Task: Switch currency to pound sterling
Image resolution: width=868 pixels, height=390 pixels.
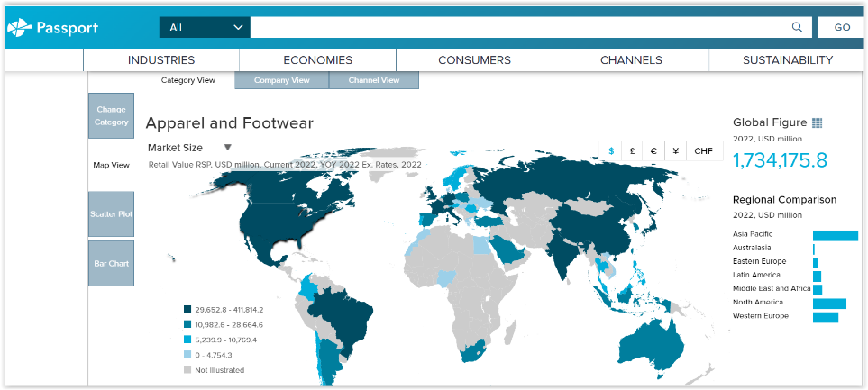Action: coord(633,151)
